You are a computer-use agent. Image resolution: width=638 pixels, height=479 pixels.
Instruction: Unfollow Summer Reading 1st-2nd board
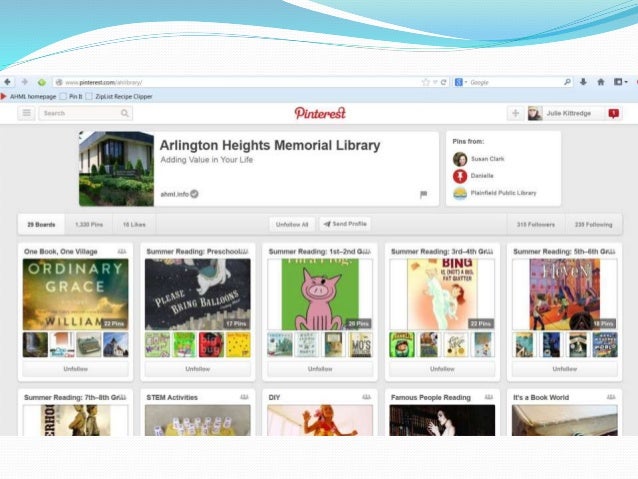(320, 369)
